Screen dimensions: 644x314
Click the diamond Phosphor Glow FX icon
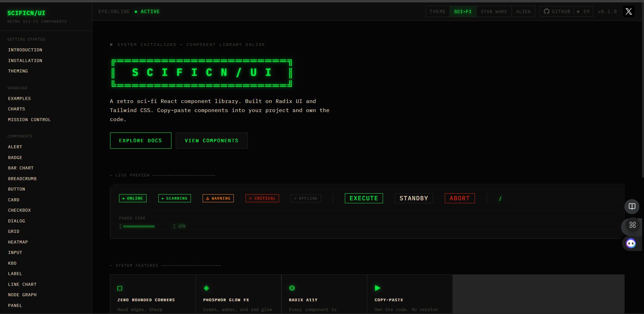point(206,288)
